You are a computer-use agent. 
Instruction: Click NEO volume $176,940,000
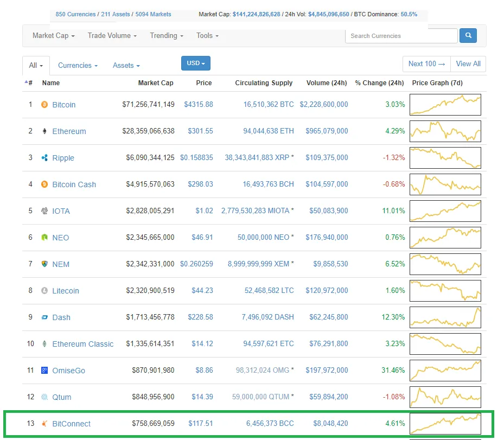327,238
